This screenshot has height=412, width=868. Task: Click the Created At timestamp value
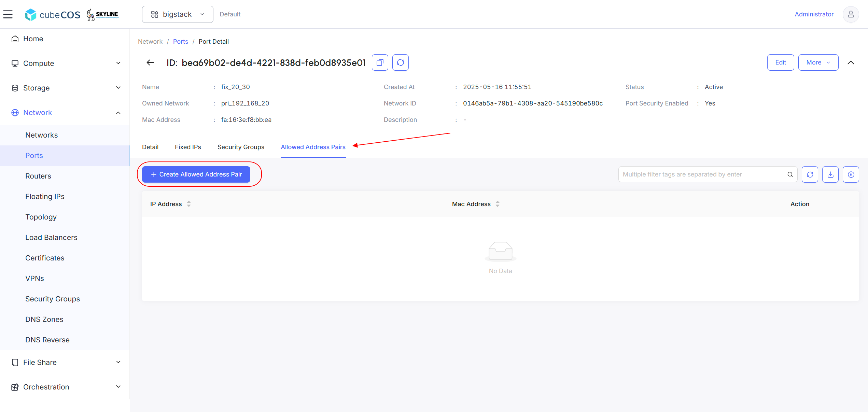point(497,87)
